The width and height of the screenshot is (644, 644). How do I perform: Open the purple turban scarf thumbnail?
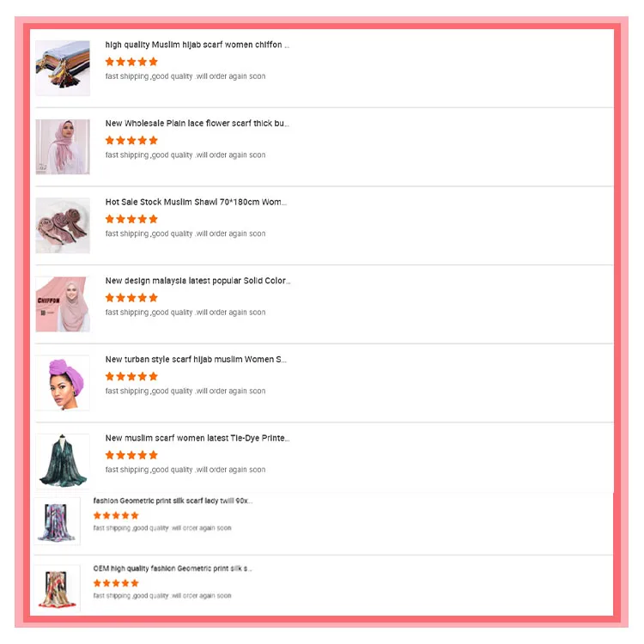pos(63,383)
